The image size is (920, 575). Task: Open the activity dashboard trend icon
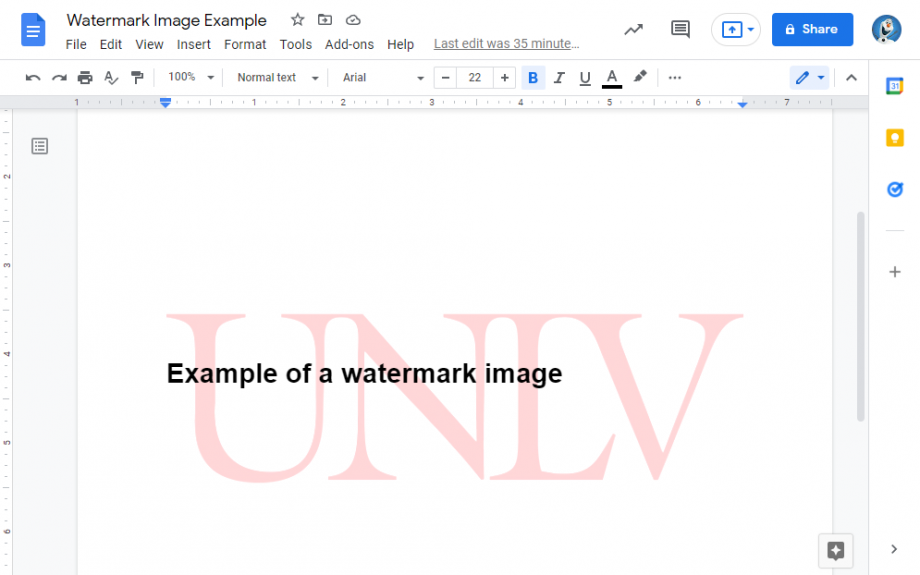tap(634, 29)
